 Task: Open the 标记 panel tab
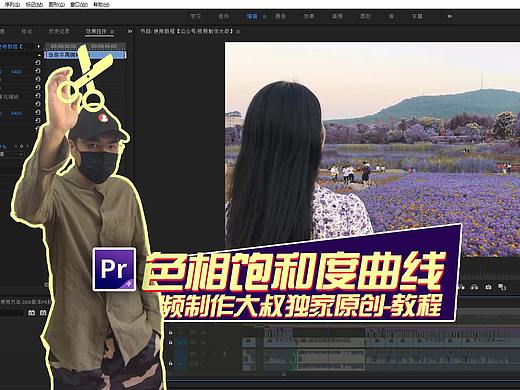click(27, 31)
